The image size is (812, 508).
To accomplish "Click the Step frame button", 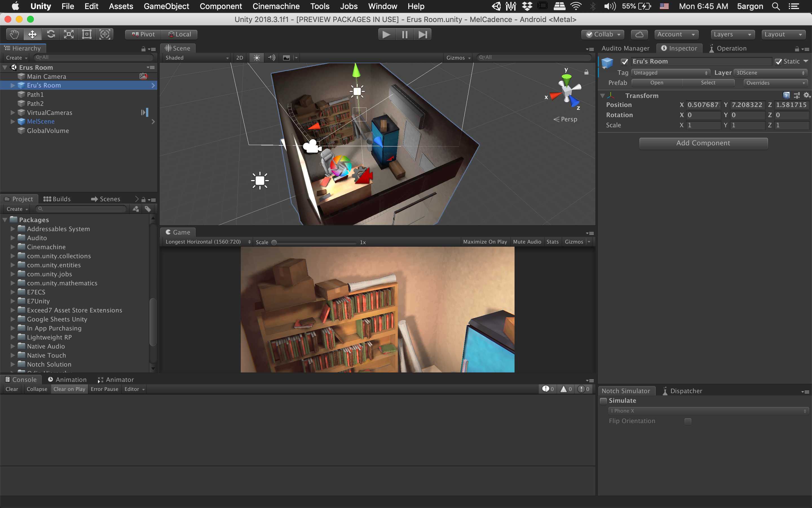I will (422, 34).
